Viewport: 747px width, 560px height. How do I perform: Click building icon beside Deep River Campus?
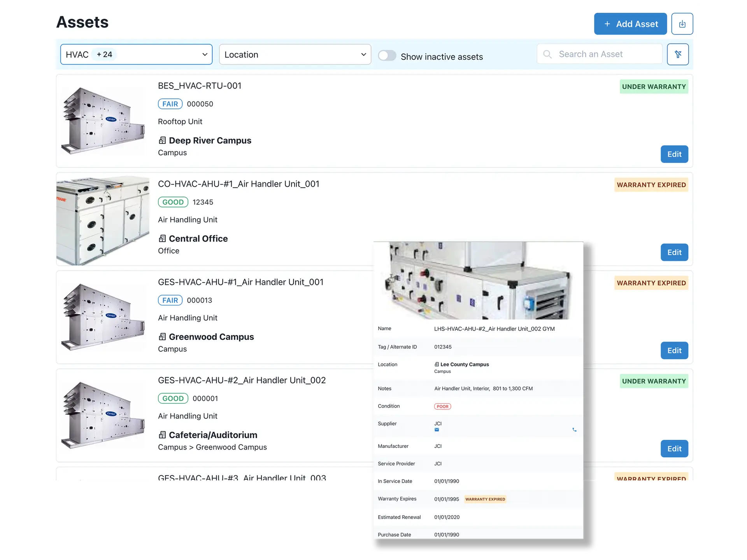[x=162, y=140]
